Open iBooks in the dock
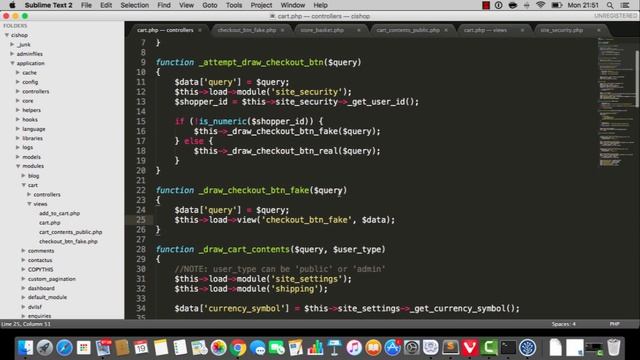This screenshot has width=640, height=360. (373, 348)
